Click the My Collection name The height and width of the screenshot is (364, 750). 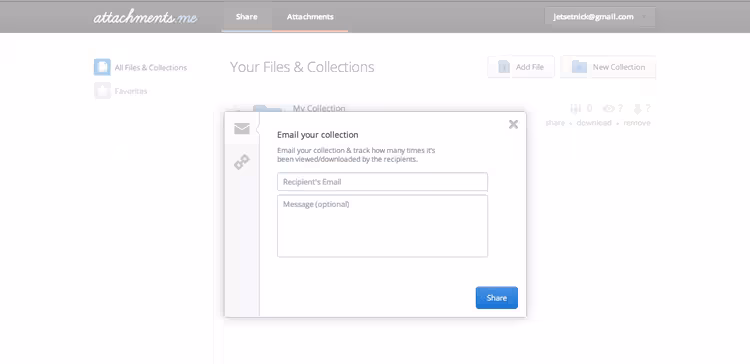319,109
